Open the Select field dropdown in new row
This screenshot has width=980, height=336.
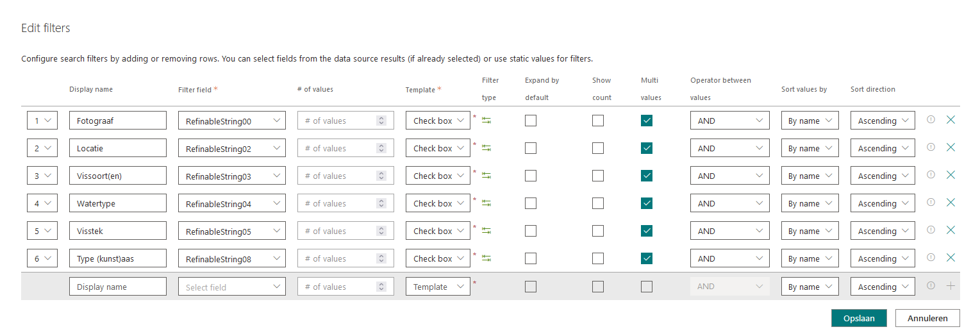coord(232,287)
